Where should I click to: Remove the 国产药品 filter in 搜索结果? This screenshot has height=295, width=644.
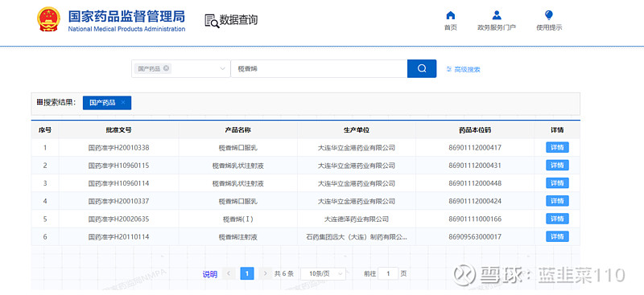[123, 103]
